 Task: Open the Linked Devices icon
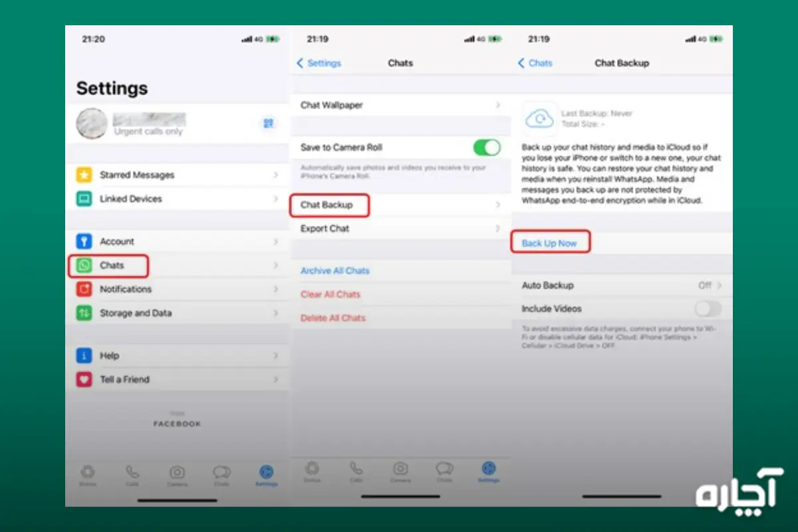pos(84,198)
